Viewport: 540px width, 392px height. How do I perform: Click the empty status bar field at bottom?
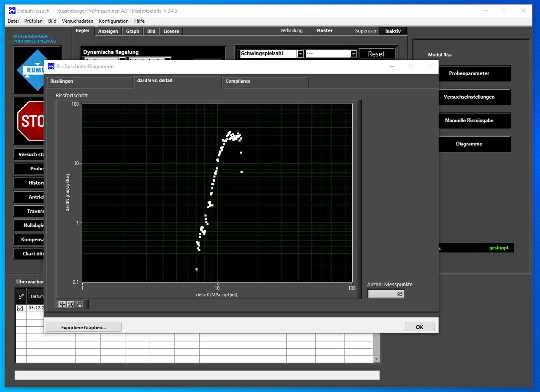click(x=197, y=375)
